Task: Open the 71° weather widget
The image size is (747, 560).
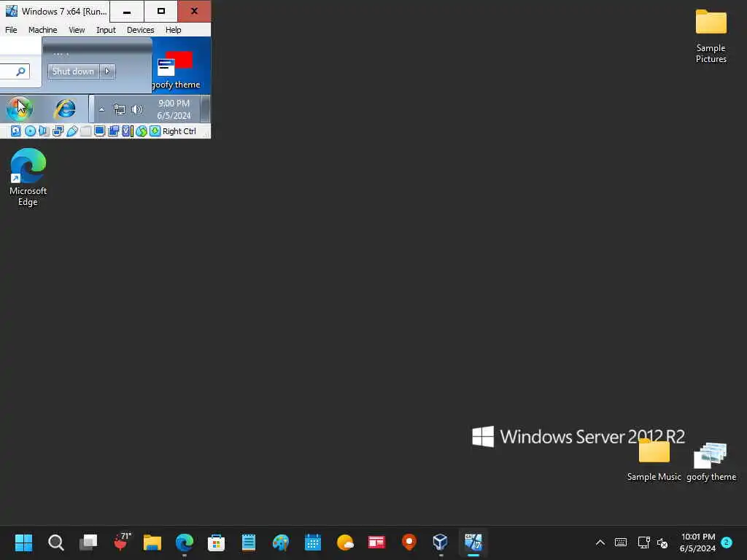Action: point(121,542)
